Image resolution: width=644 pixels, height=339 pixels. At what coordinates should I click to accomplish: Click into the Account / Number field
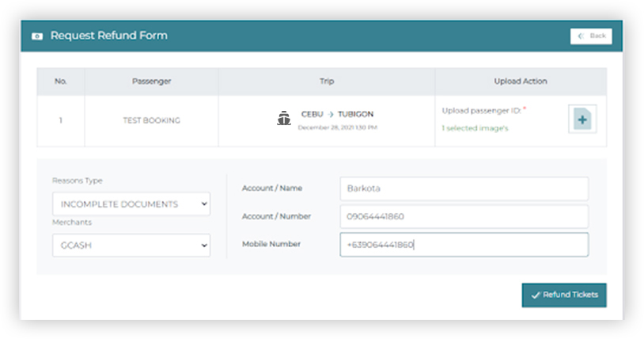tap(464, 216)
